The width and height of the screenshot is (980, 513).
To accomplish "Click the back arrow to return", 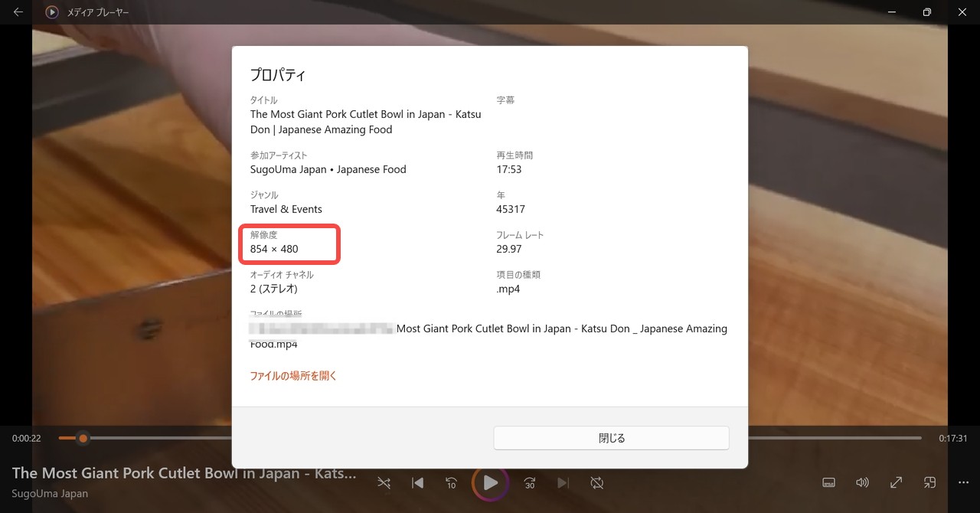I will tap(17, 12).
